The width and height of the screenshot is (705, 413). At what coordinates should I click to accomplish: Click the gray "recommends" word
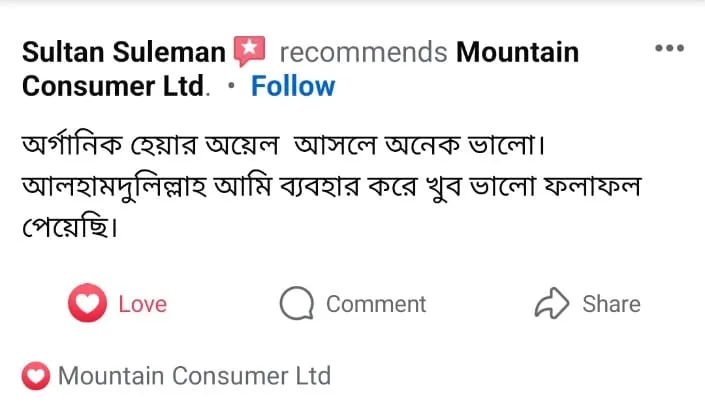363,51
